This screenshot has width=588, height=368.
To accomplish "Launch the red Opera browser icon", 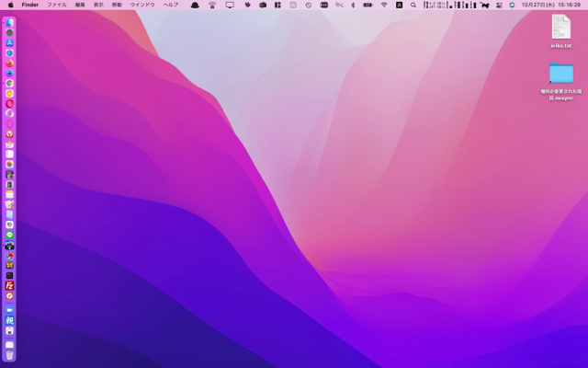I will (x=9, y=104).
